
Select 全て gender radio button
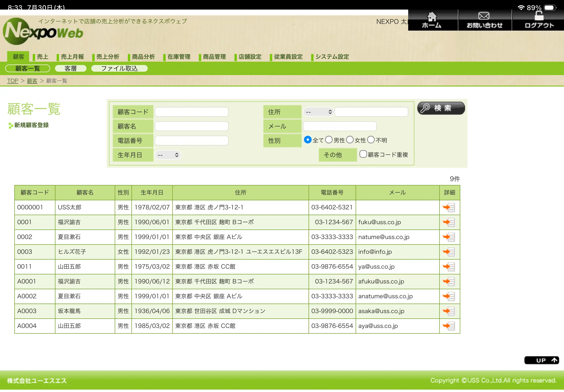[x=307, y=140]
